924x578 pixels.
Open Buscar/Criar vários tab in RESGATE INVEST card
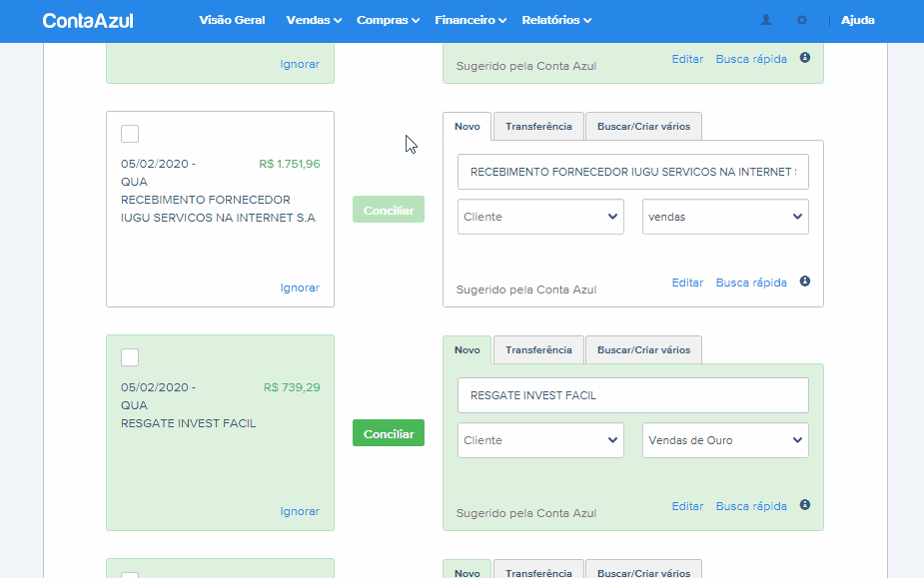pyautogui.click(x=643, y=350)
